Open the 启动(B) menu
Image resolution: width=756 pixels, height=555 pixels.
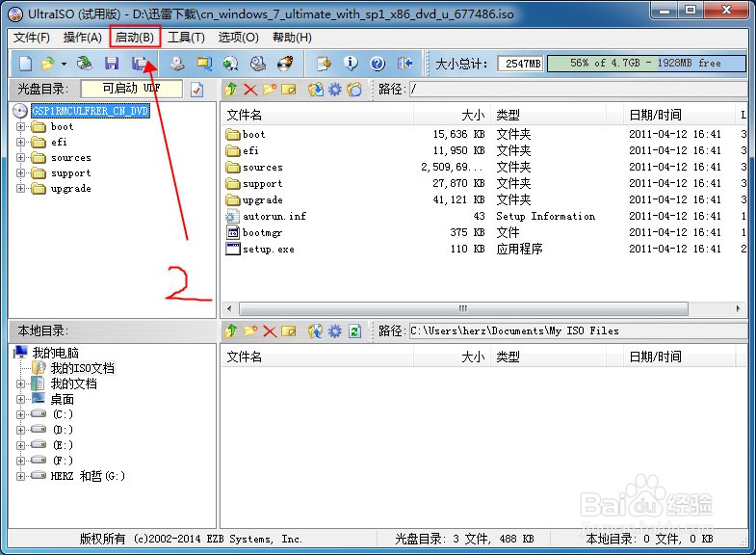click(x=135, y=38)
